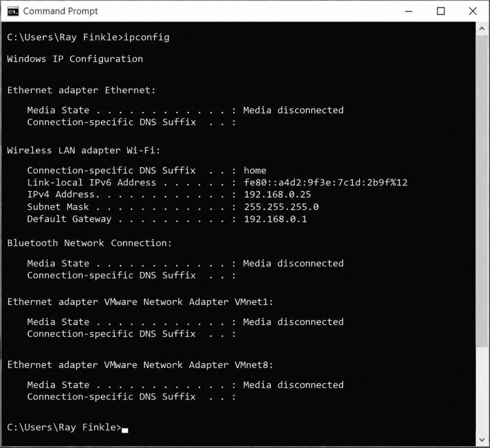The image size is (490, 448).
Task: Click the IPv6 address fe80::a4d2:9f3e:7c1d:2b9f%12
Action: (325, 182)
